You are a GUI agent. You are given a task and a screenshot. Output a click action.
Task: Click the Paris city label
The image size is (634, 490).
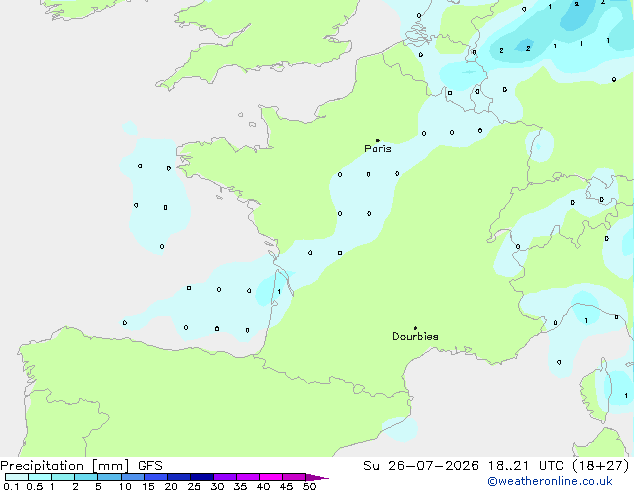coord(378,149)
